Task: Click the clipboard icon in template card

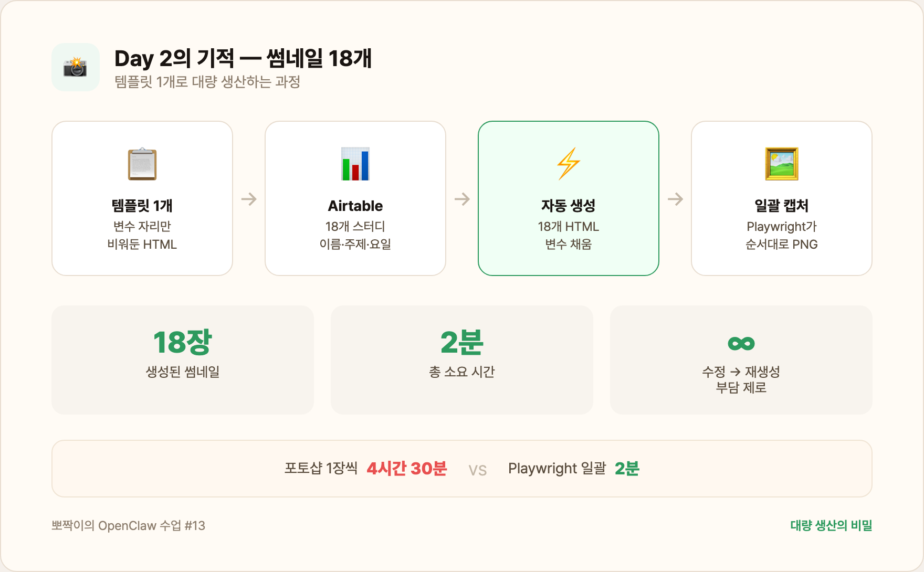Action: (142, 164)
